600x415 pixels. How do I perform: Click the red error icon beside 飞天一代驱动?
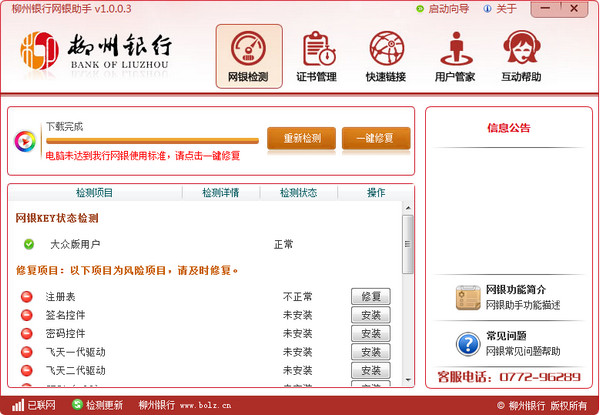[x=26, y=352]
